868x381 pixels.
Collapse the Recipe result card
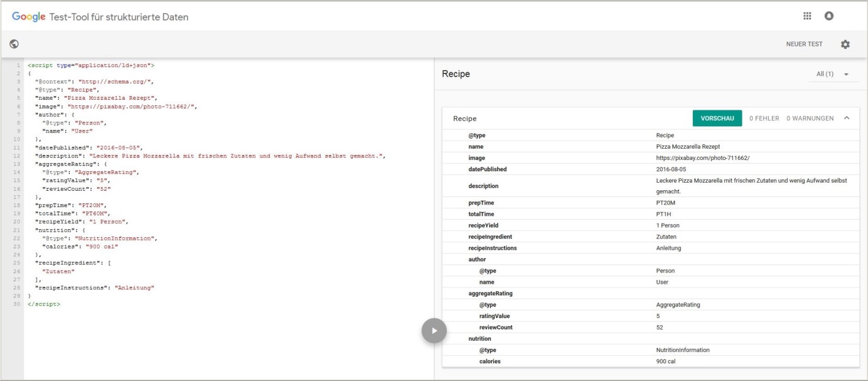847,118
